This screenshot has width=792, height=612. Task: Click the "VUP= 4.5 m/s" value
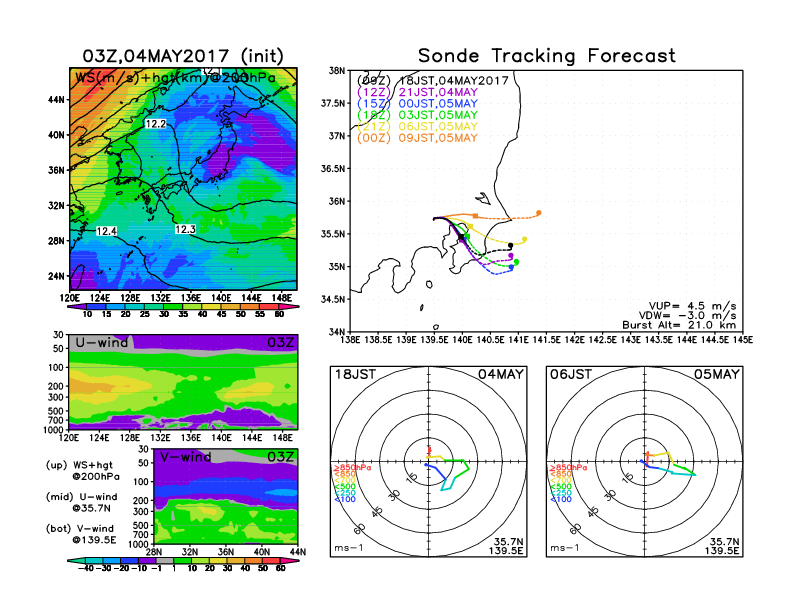tap(692, 306)
